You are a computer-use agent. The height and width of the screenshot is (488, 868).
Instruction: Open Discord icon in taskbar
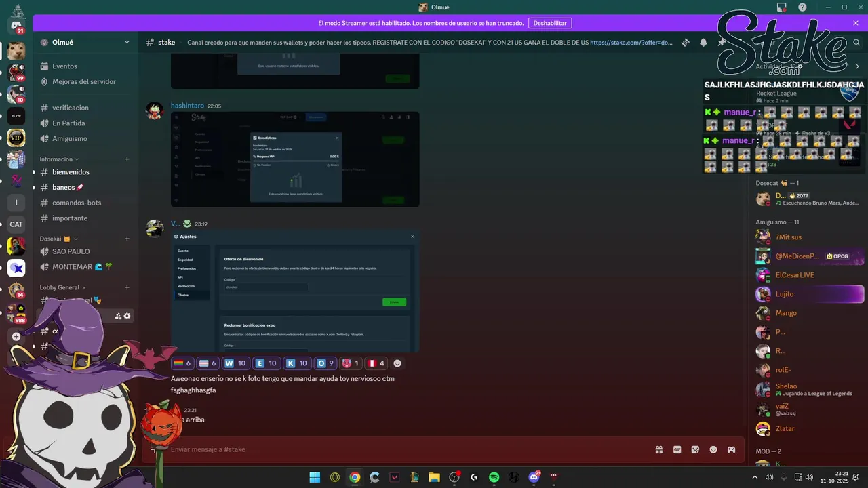pyautogui.click(x=534, y=477)
